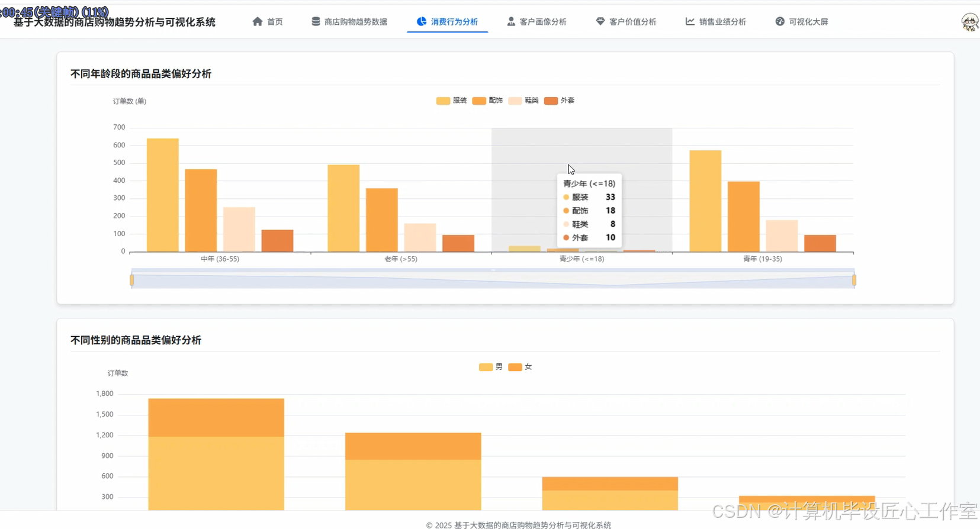The height and width of the screenshot is (529, 980).
Task: Click the 不同年龄段的商品品类偏好分析 heading
Action: coord(141,74)
